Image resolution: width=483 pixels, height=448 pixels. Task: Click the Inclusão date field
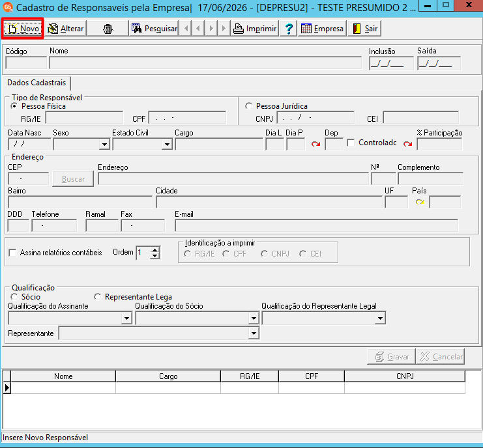pos(391,64)
